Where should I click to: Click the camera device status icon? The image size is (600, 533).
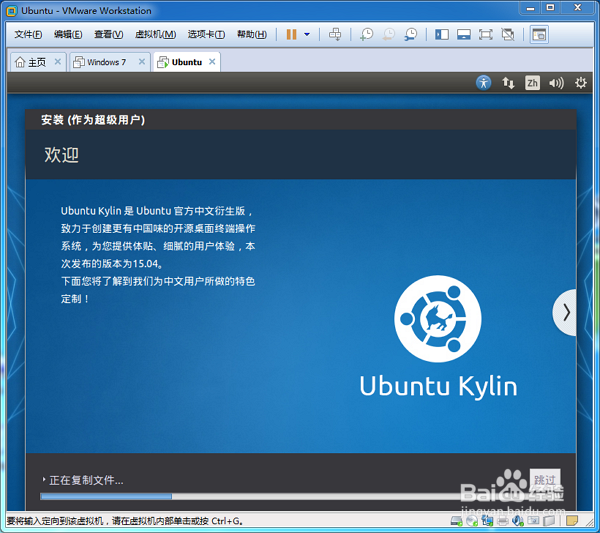(533, 521)
